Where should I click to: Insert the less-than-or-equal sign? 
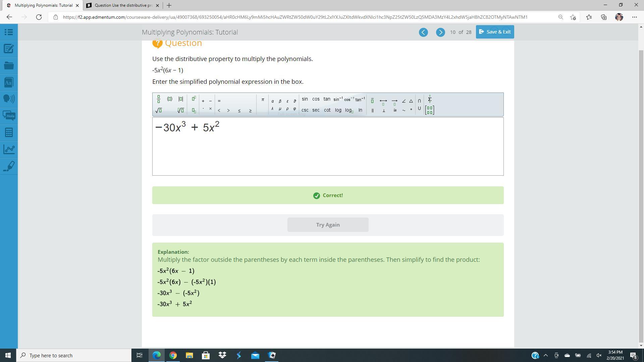point(239,110)
